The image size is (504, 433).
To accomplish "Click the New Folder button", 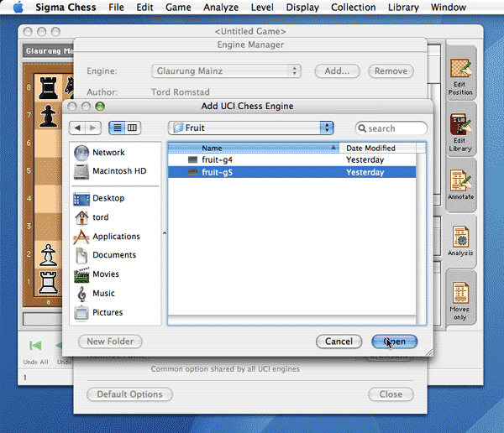I will (x=110, y=342).
